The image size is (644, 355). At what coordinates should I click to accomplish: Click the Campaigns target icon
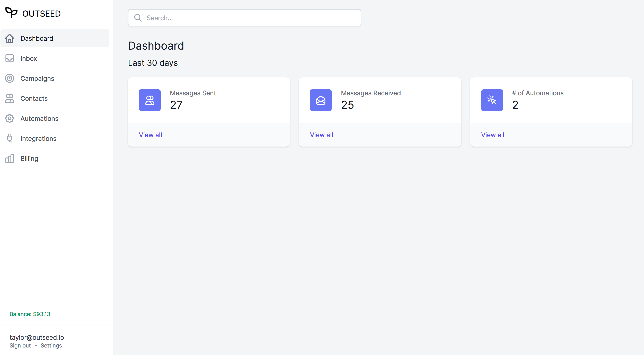(x=10, y=79)
